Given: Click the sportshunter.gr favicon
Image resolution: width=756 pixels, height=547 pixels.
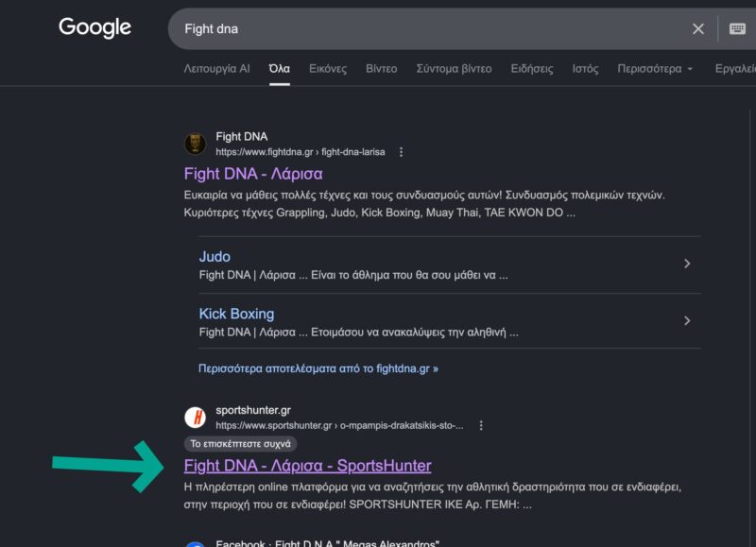Looking at the screenshot, I should click(x=196, y=418).
